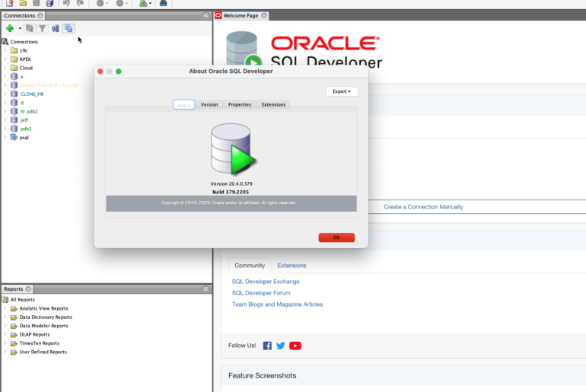Image resolution: width=586 pixels, height=392 pixels.
Task: Click the Open folder toolbar icon
Action: click(x=23, y=3)
